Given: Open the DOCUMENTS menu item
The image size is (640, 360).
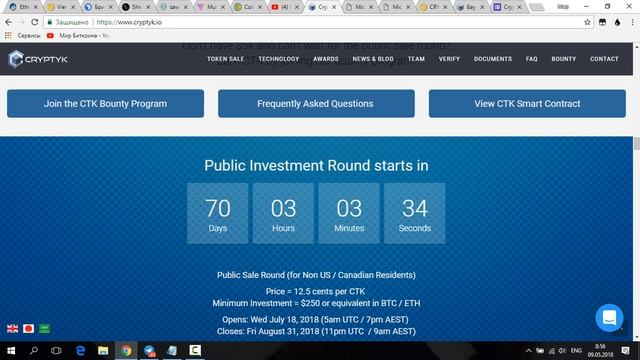Looking at the screenshot, I should [x=493, y=59].
